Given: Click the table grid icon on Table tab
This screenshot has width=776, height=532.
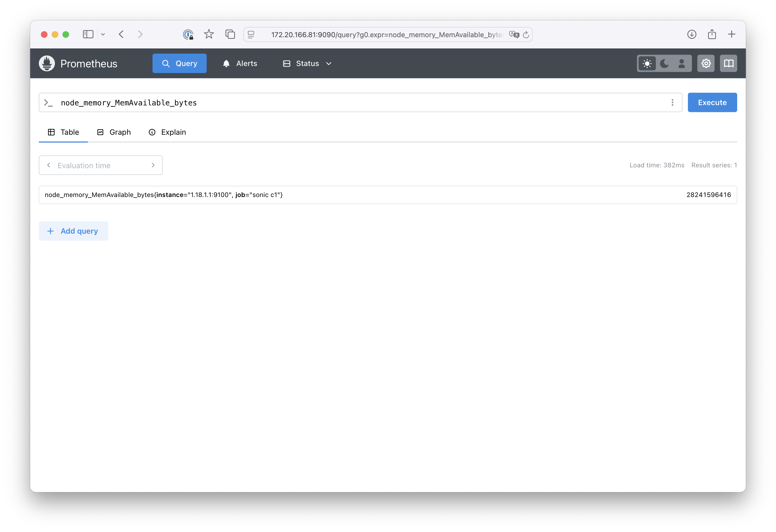Looking at the screenshot, I should pos(51,132).
